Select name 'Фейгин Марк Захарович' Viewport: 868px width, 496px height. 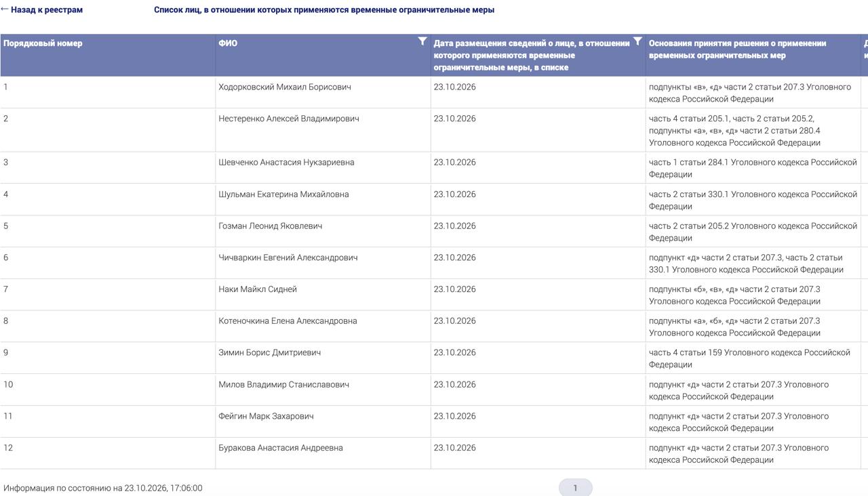pyautogui.click(x=267, y=416)
